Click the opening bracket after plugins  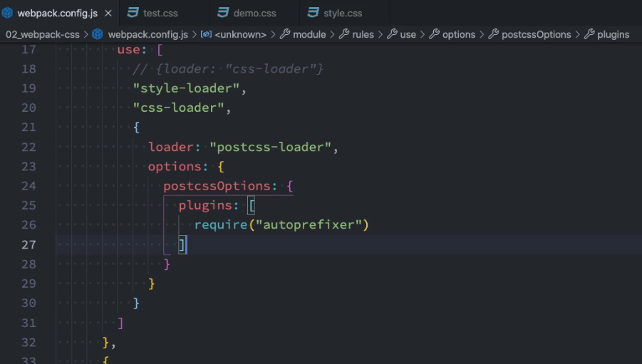click(x=252, y=206)
